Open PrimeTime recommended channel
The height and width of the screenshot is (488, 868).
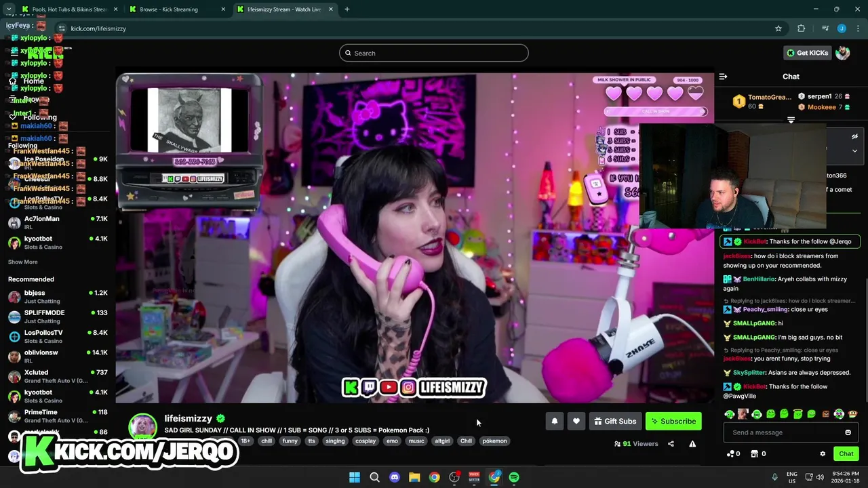pos(58,416)
